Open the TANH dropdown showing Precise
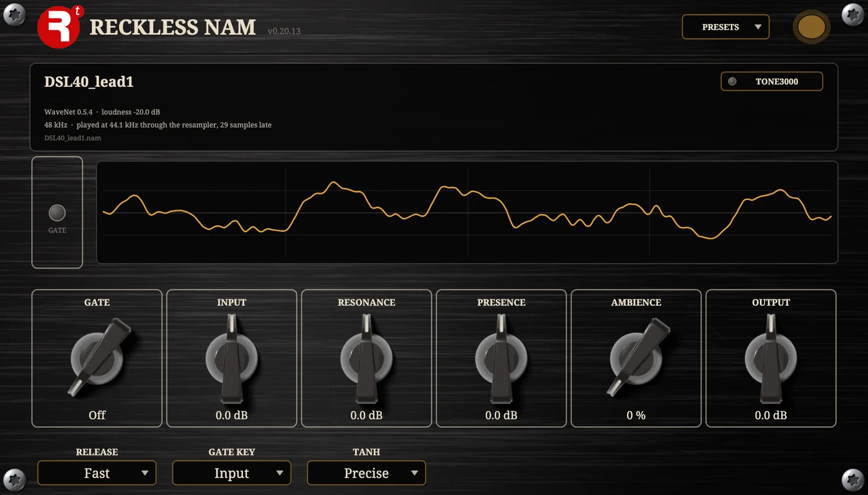 366,473
